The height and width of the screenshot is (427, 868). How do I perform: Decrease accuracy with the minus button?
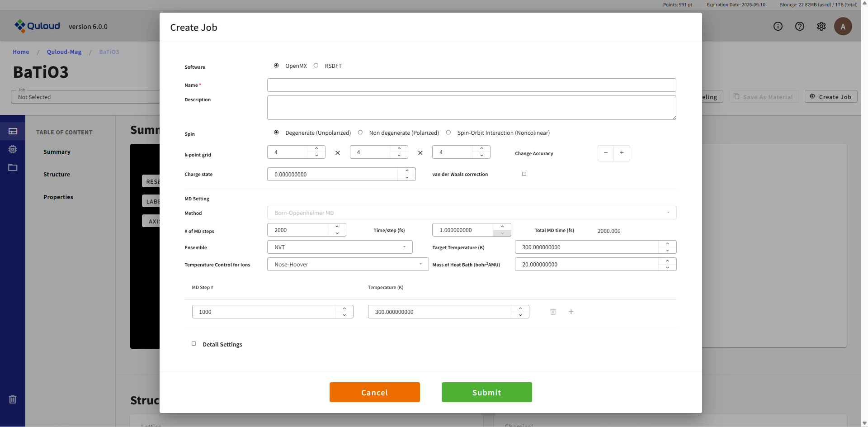(605, 153)
